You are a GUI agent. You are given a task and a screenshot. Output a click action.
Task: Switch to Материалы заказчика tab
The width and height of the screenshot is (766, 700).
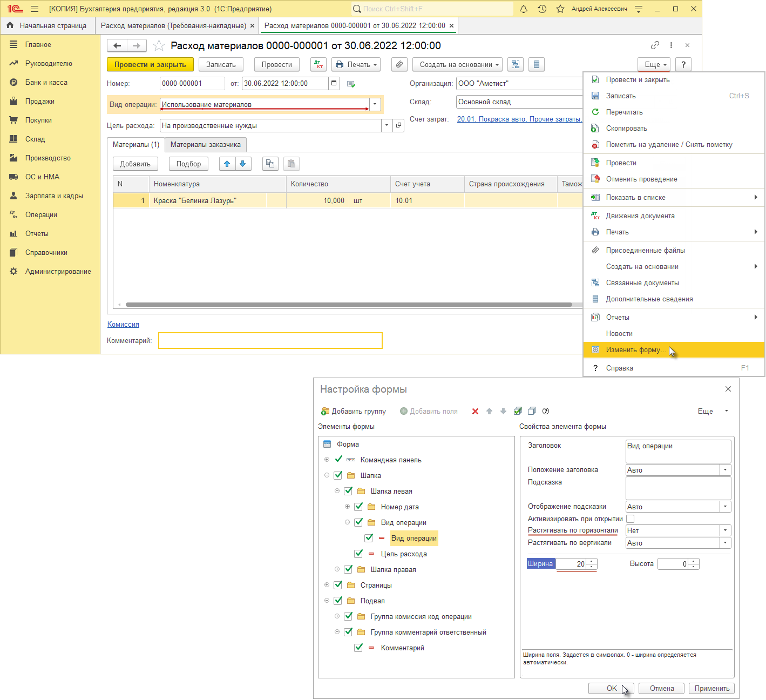click(x=206, y=144)
